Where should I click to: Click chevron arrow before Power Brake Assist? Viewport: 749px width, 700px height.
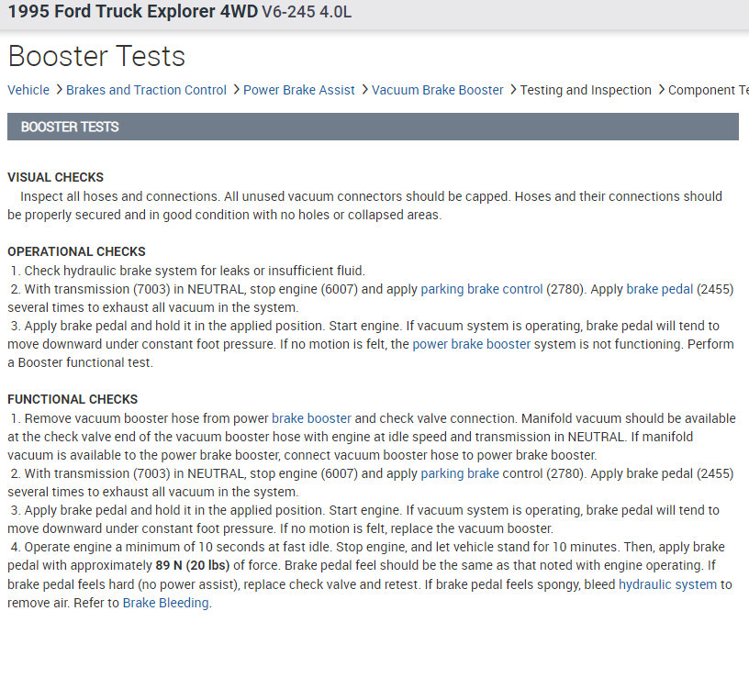click(x=236, y=90)
